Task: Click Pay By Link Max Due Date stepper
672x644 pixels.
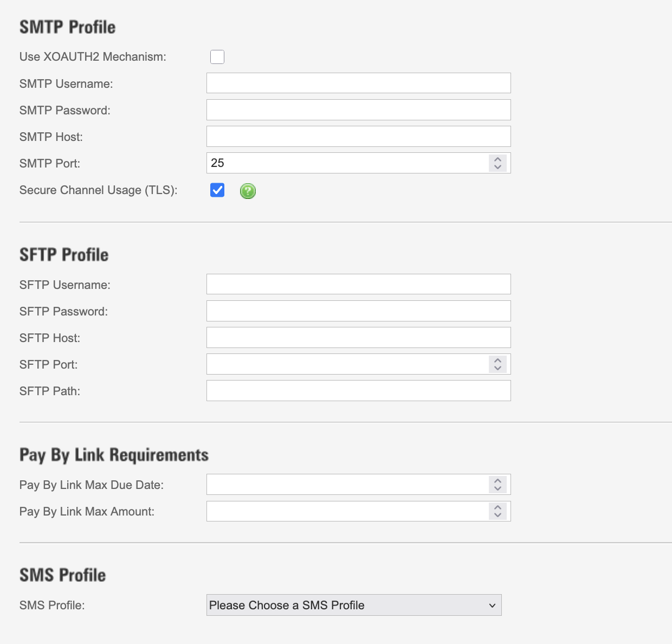Action: 497,485
